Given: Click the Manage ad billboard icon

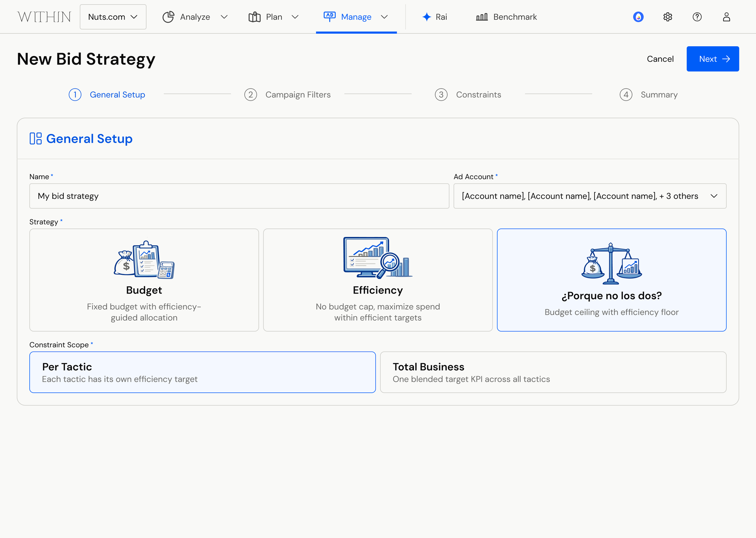Looking at the screenshot, I should click(330, 17).
